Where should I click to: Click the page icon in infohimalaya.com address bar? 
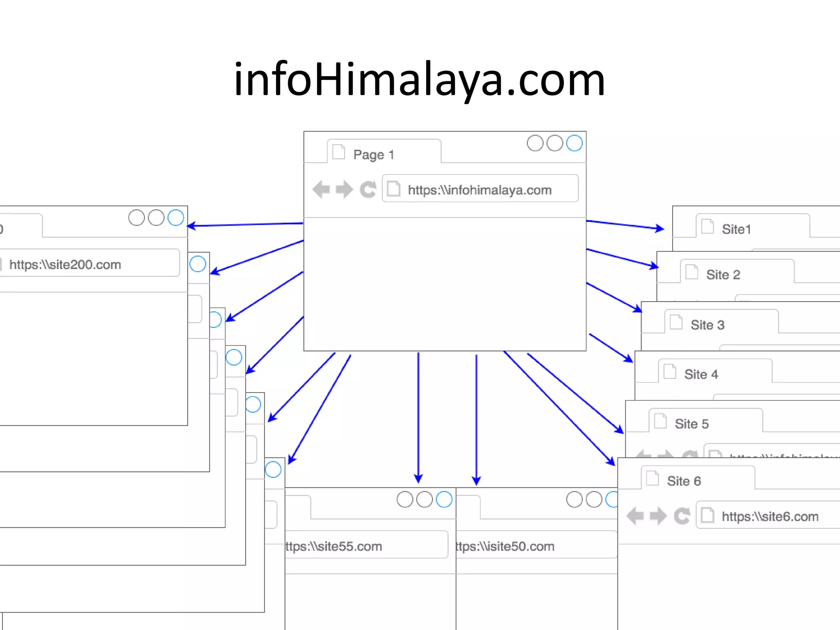click(x=394, y=189)
